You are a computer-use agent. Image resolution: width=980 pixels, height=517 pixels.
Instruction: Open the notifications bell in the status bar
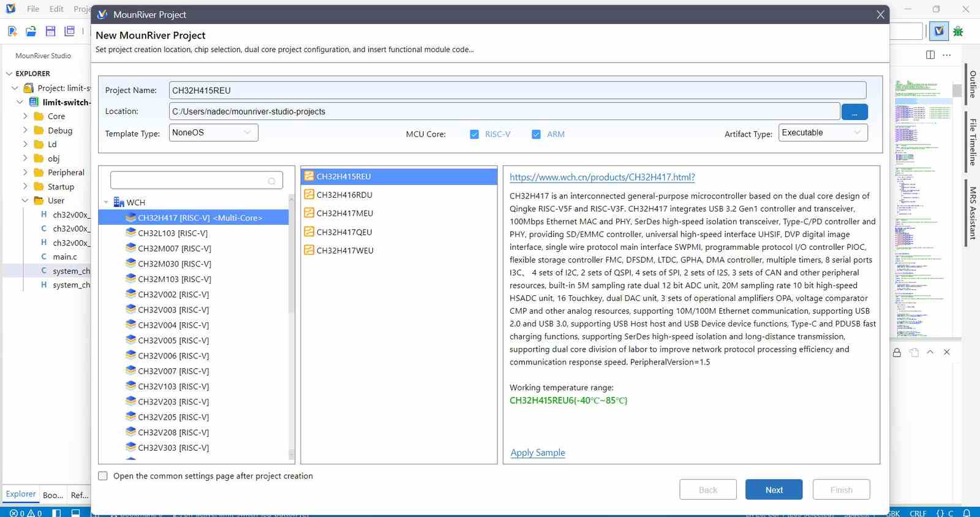pyautogui.click(x=967, y=513)
